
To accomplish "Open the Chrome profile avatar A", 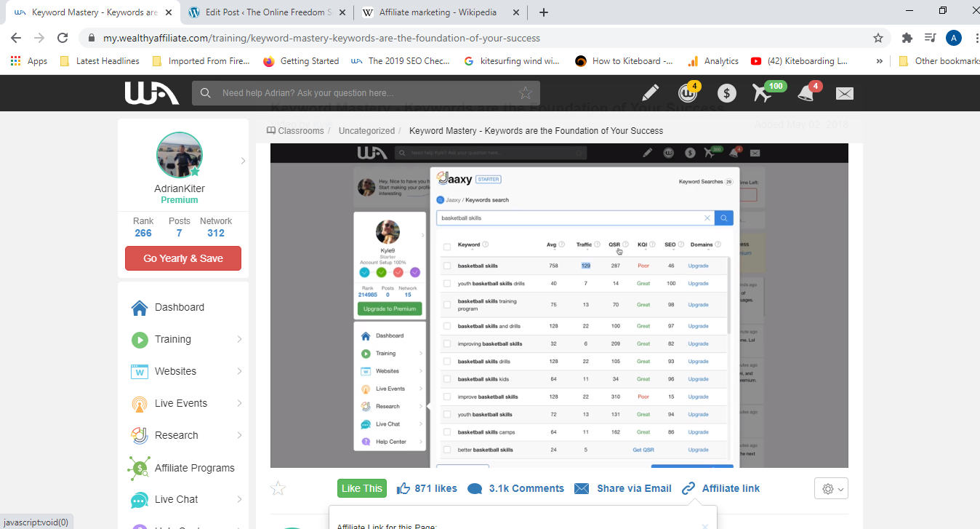I will pyautogui.click(x=954, y=38).
